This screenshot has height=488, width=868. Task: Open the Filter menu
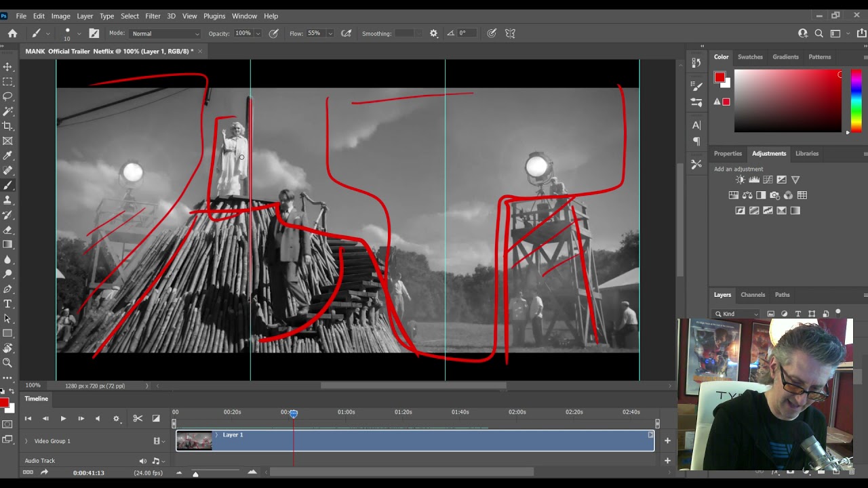coord(153,16)
